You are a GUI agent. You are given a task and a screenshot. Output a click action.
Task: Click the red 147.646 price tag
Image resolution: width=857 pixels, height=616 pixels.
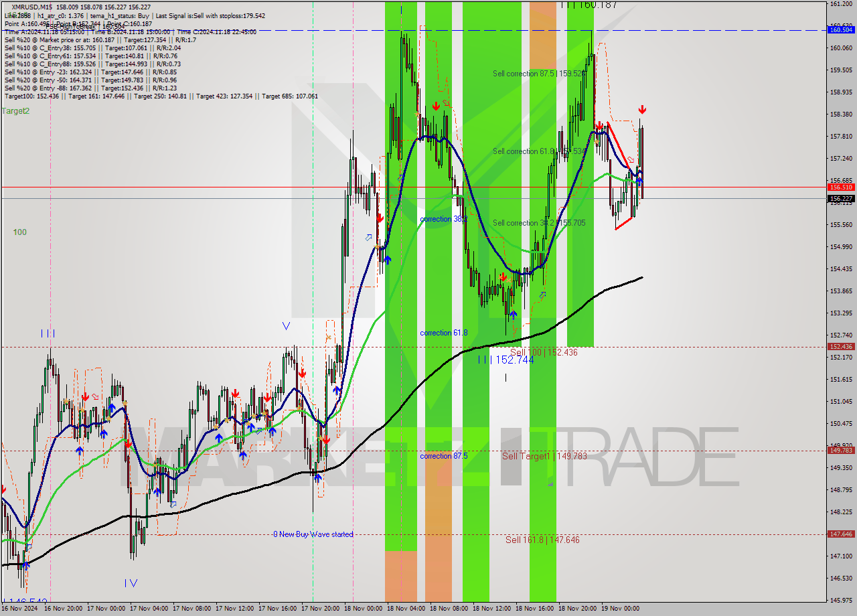841,534
